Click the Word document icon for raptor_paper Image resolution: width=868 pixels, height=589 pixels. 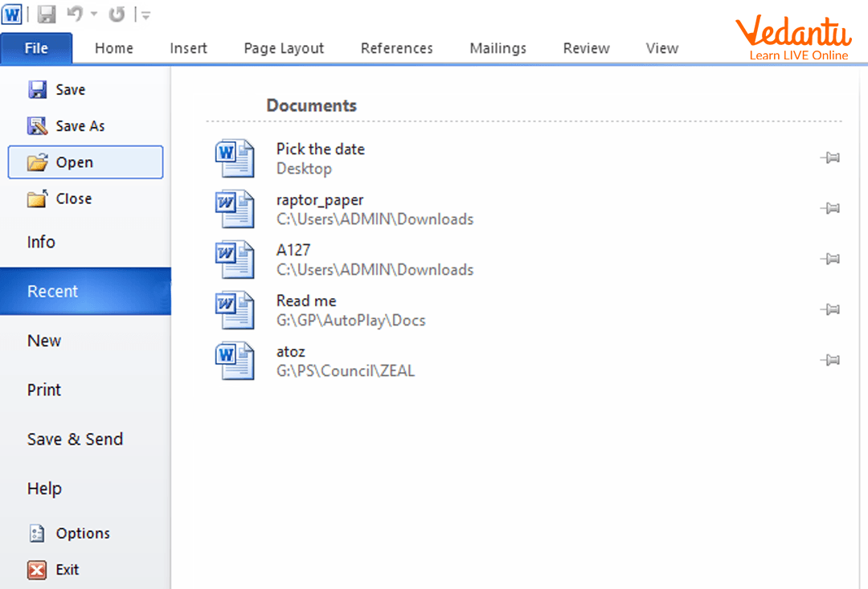coord(235,209)
